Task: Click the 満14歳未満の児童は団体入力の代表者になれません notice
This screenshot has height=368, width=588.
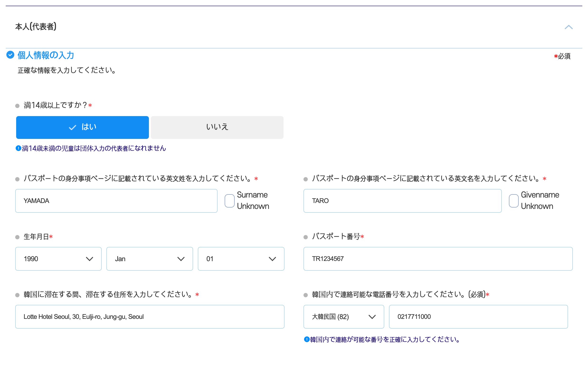Action: tap(94, 148)
